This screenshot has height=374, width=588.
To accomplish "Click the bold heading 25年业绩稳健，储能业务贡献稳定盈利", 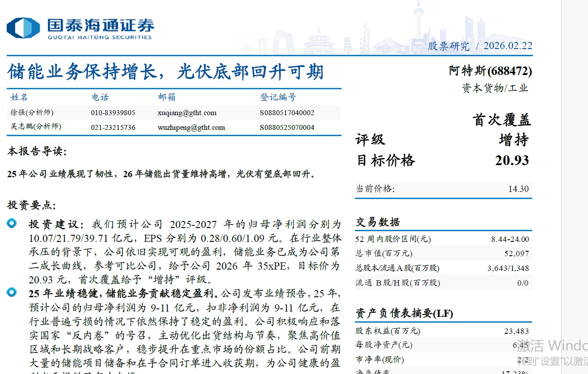I will click(124, 293).
